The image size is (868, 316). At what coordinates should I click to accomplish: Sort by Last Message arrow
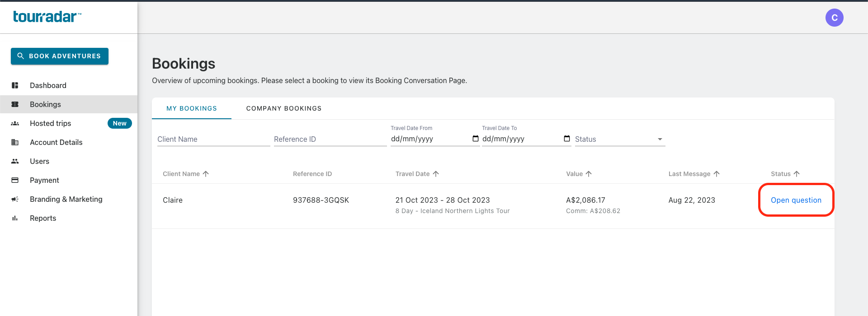click(x=717, y=174)
